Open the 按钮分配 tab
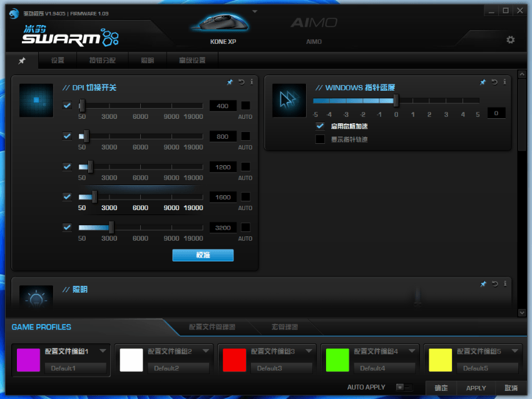The width and height of the screenshot is (532, 399). point(103,60)
